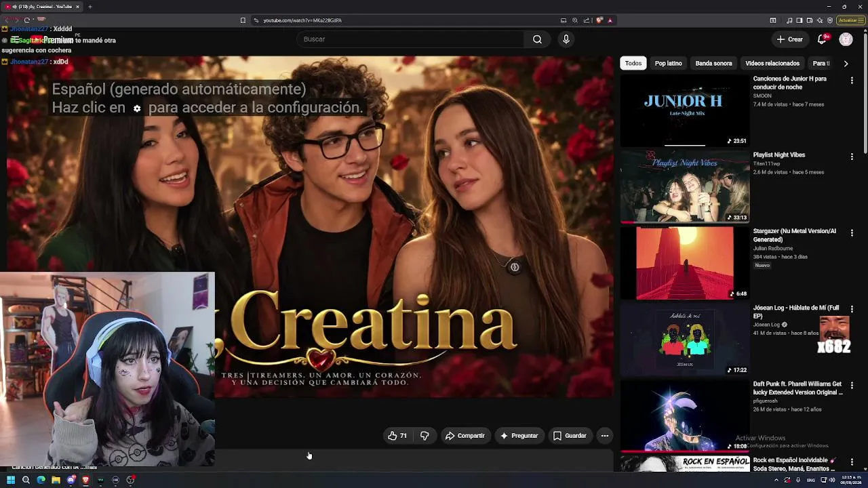Share the video via Compartir
The image size is (868, 488).
pyautogui.click(x=465, y=436)
